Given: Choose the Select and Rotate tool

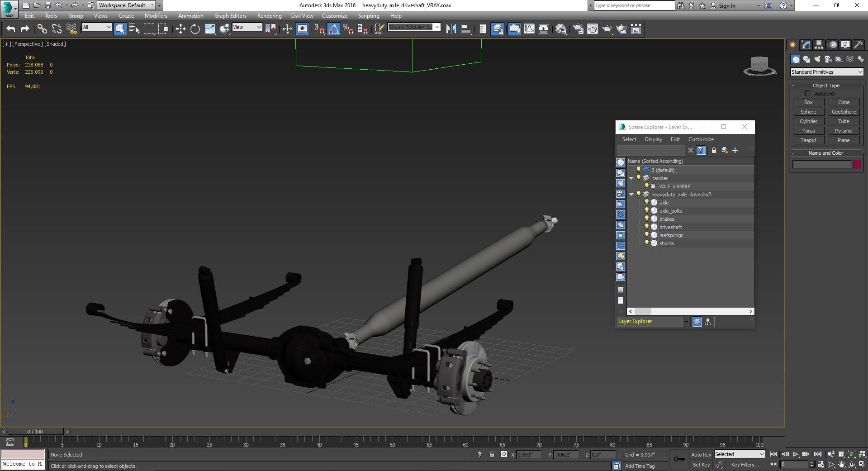Looking at the screenshot, I should pos(195,29).
